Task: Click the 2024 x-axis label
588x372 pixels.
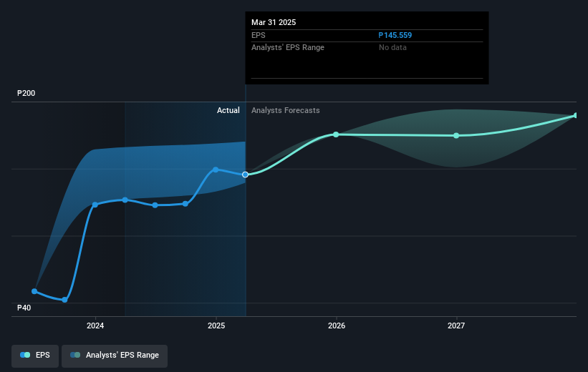Action: coord(95,325)
